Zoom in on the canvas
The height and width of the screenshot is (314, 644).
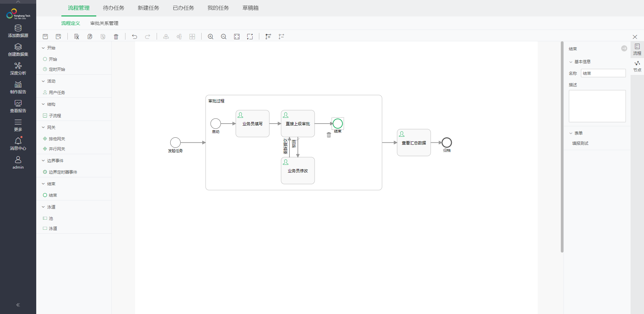click(x=210, y=37)
